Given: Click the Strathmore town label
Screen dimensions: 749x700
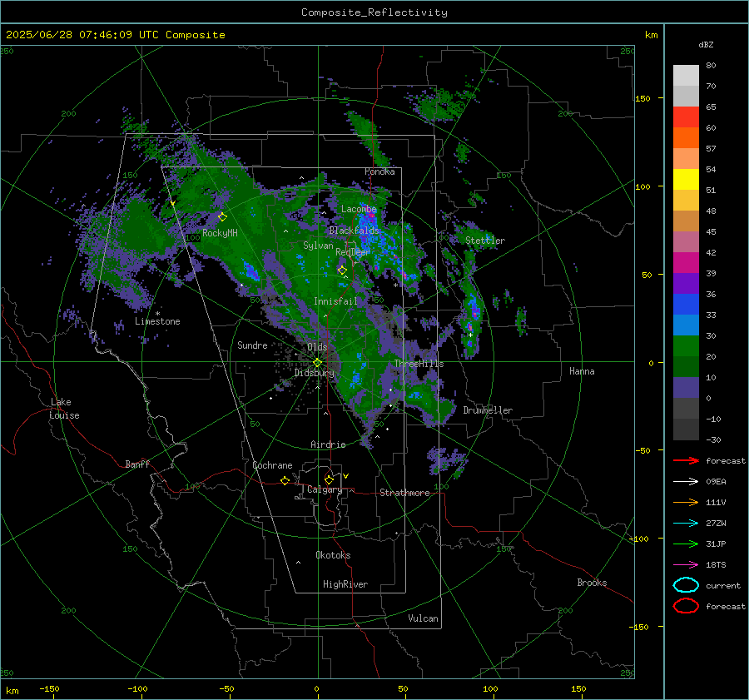Looking at the screenshot, I should click(404, 493).
